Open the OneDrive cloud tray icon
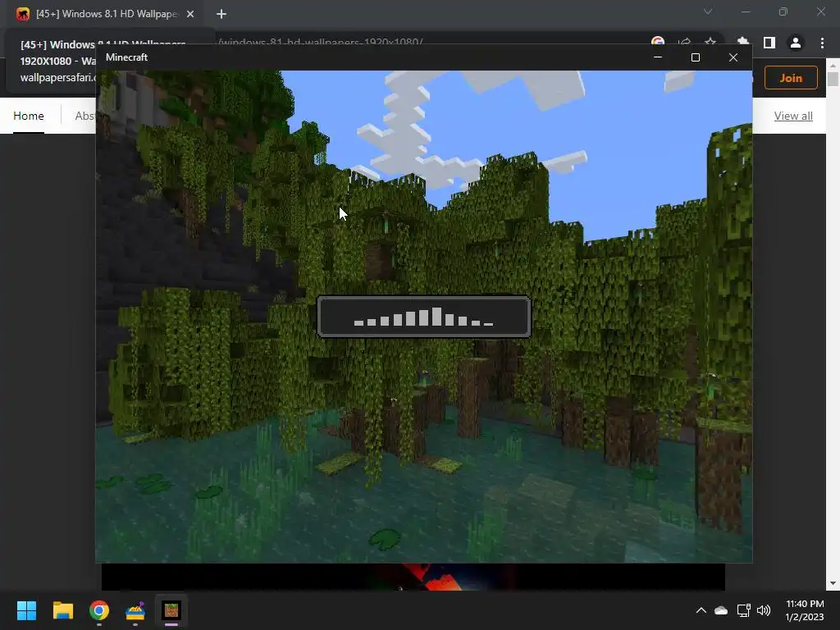 coord(721,610)
